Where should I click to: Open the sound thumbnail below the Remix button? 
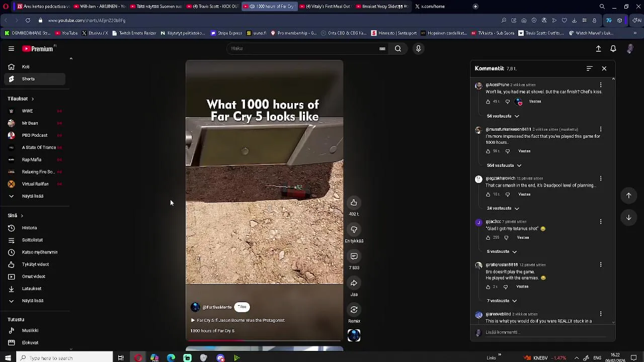pos(354,335)
